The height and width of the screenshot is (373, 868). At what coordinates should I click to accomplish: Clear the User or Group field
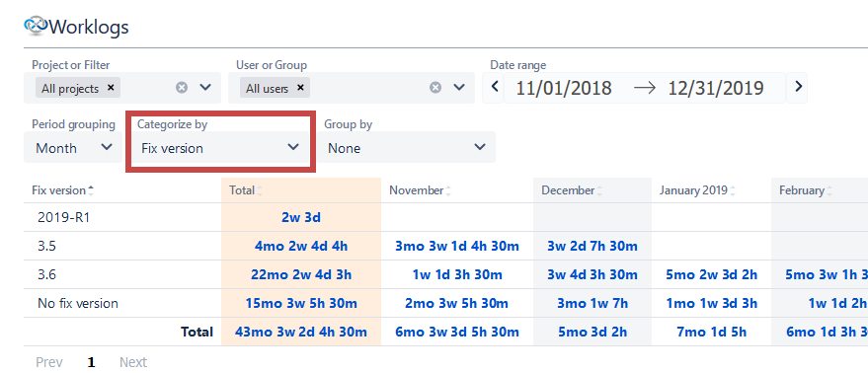[x=435, y=88]
